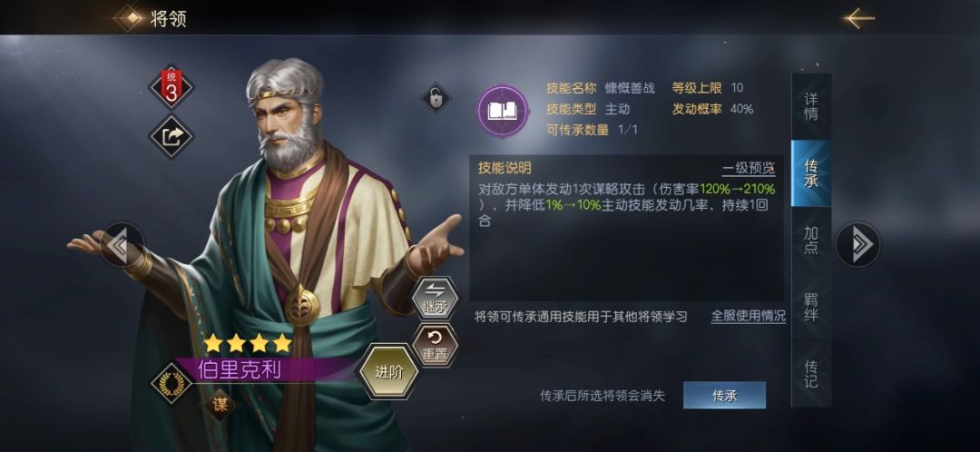The image size is (980, 452).
Task: Open the 羁绊 bonds tab
Action: pyautogui.click(x=810, y=307)
